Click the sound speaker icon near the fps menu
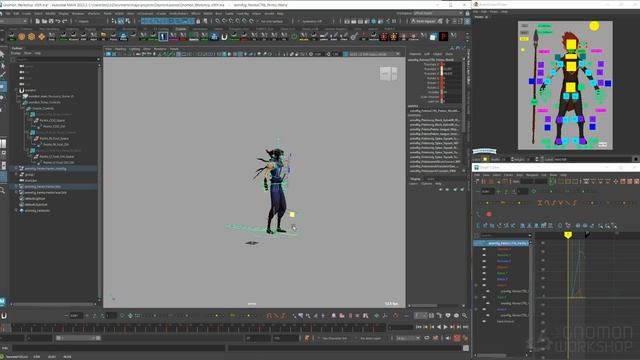The width and height of the screenshot is (640, 360). tap(448, 338)
